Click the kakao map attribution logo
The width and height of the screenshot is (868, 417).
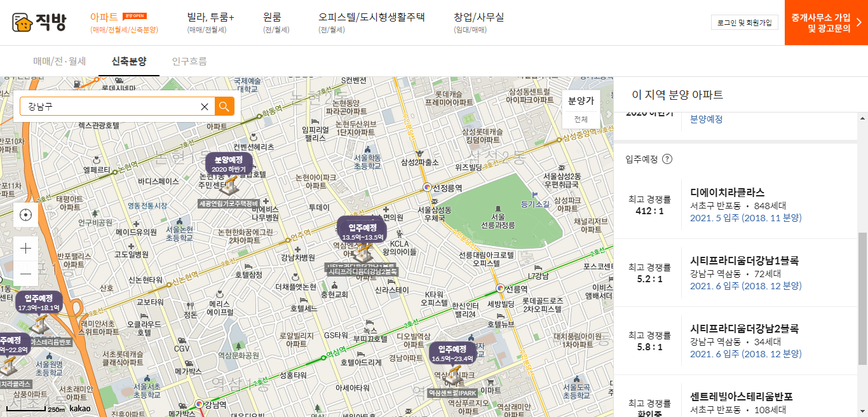coord(80,408)
